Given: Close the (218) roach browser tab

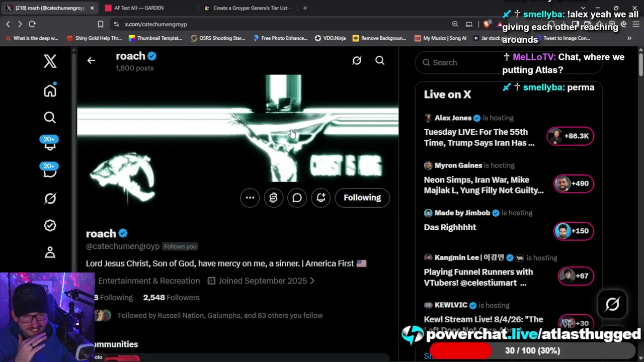Looking at the screenshot, I should tap(92, 8).
